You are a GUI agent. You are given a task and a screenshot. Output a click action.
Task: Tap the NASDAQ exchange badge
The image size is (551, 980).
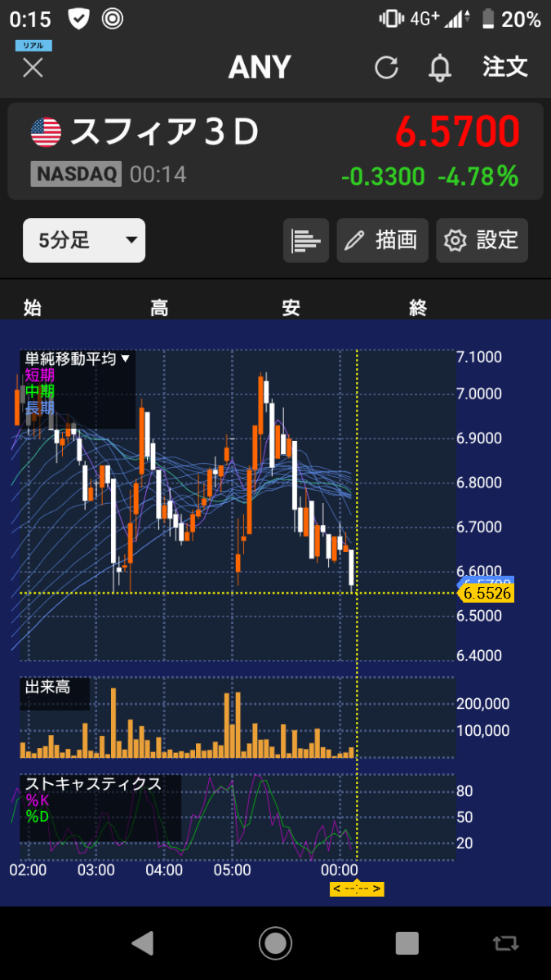[x=76, y=174]
